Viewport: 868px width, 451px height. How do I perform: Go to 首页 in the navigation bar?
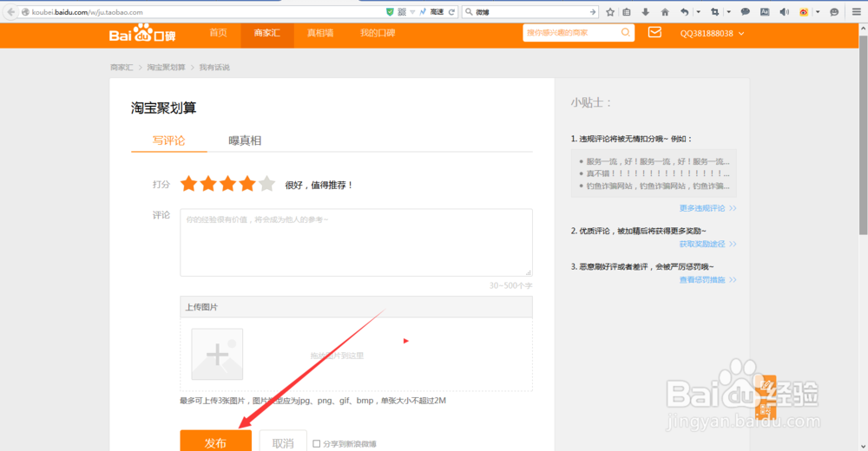(x=218, y=33)
